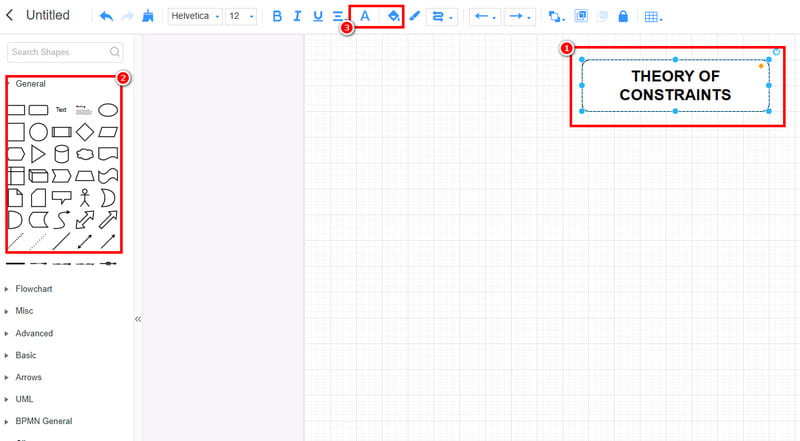Open the font size 12 dropdown
Image resolution: width=800 pixels, height=441 pixels.
[x=240, y=16]
